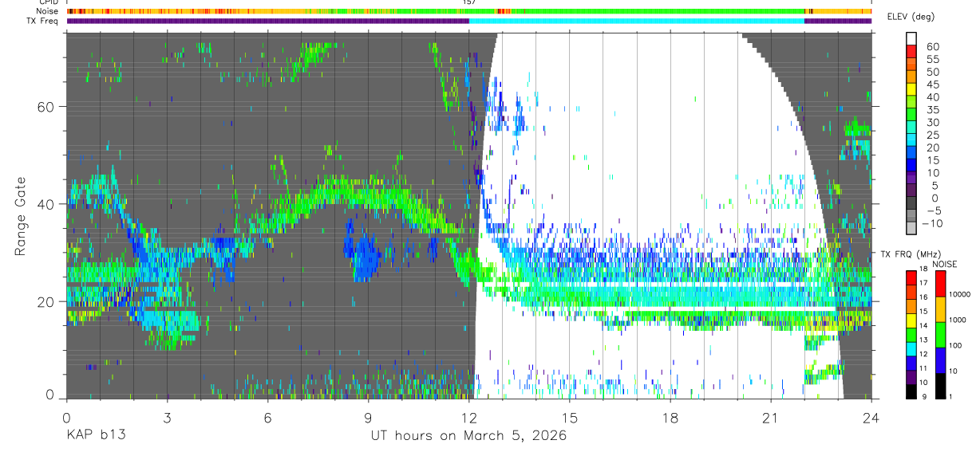Screen dimensions: 980x452
Task: Click the 3 tick label on UT hours axis
Action: [x=167, y=418]
